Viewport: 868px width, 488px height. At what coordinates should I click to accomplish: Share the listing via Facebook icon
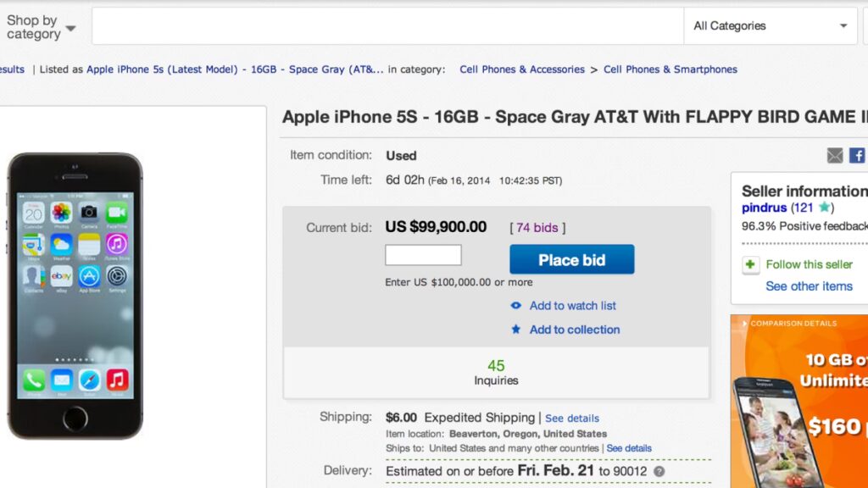857,156
